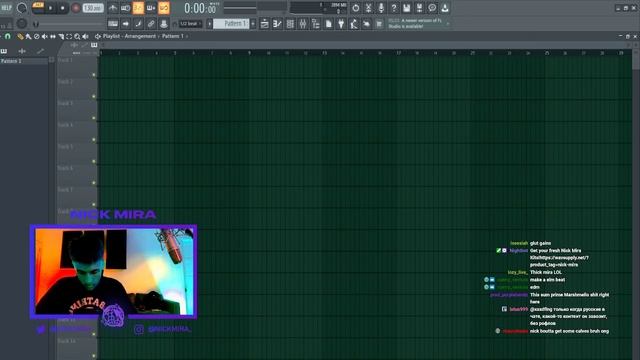The width and height of the screenshot is (640, 360).
Task: Open the Browser icon
Action: click(x=316, y=24)
